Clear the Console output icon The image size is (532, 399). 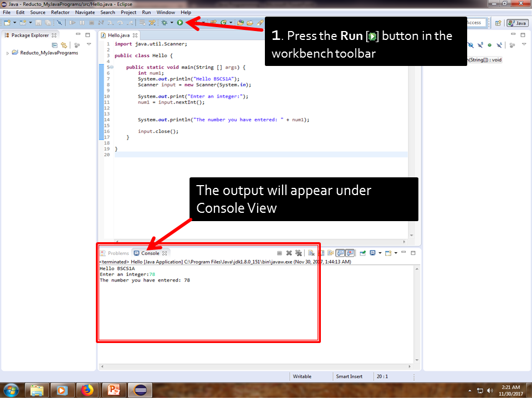pyautogui.click(x=311, y=253)
